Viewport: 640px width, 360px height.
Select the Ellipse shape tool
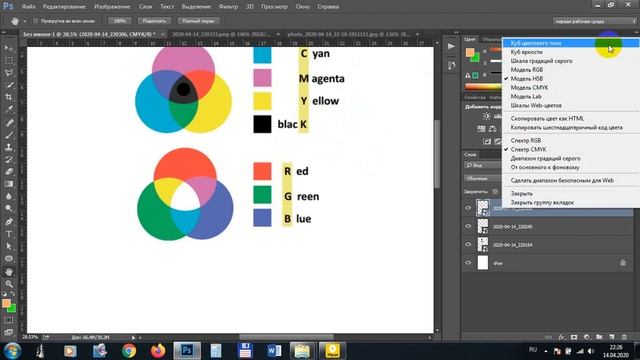tap(9, 259)
